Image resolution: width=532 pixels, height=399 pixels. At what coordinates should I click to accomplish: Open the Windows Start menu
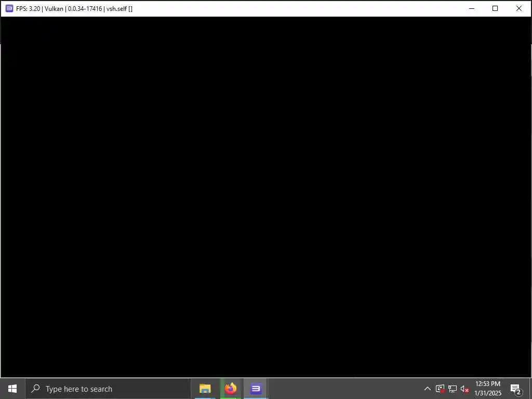[x=12, y=389]
